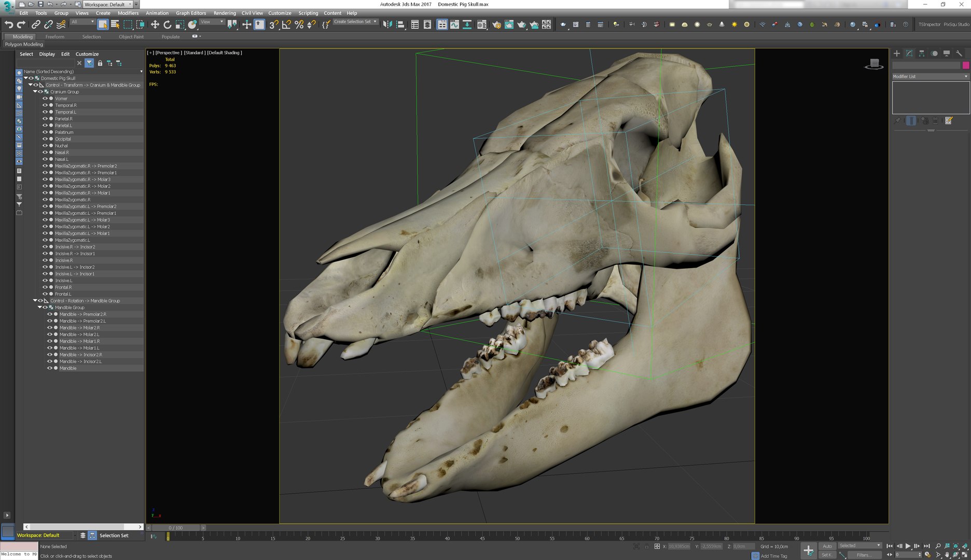Toggle visibility of Frontal.L object
Viewport: 971px width, 560px height.
pos(45,294)
